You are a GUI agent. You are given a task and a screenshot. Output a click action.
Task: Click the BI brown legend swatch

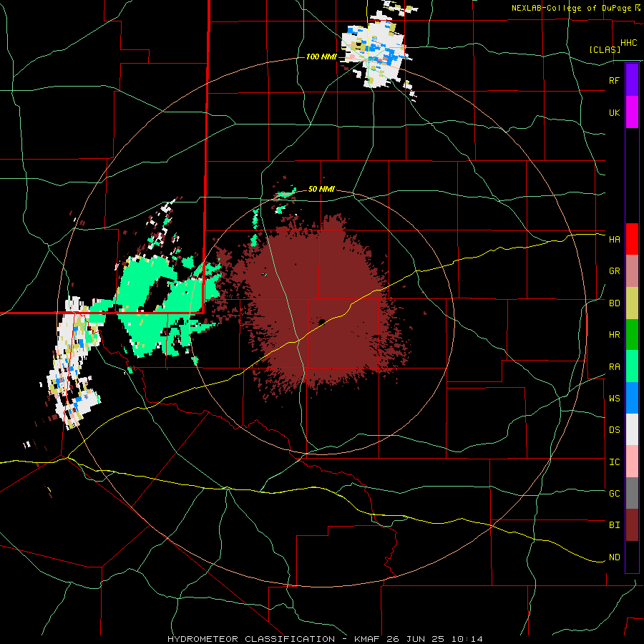coord(632,525)
